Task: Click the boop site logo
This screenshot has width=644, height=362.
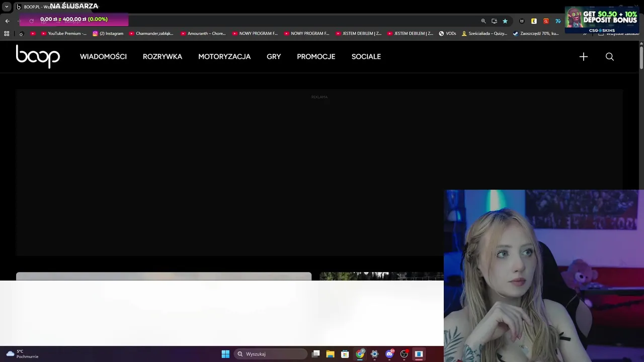Action: coord(38,56)
